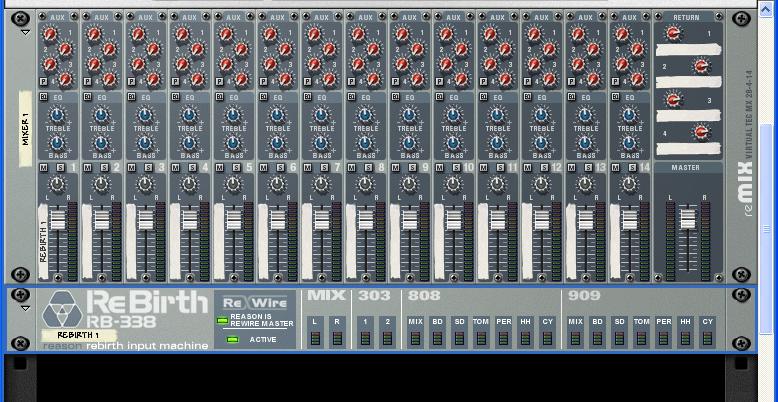Click the Bass knob on channel 11
778x402 pixels.
(497, 143)
